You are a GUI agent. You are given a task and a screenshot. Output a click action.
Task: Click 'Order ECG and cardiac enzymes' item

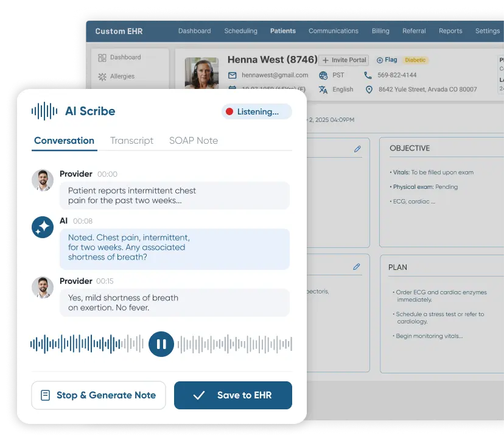(x=439, y=295)
